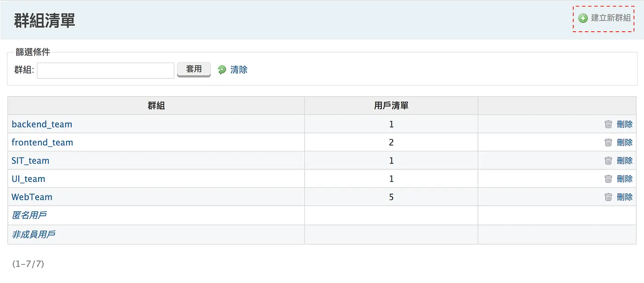Click the 篩選條件 filter legend

(x=33, y=52)
